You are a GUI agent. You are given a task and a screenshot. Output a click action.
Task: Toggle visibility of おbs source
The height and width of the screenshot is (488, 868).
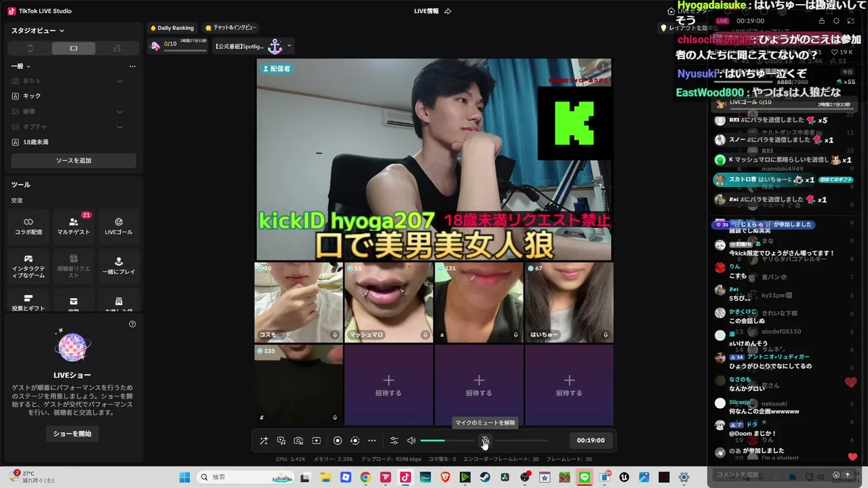click(x=120, y=81)
